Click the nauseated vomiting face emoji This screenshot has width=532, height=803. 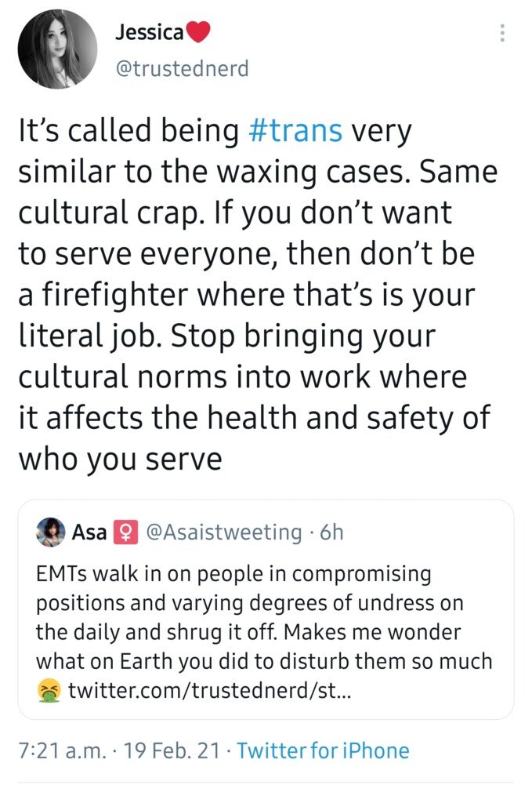coord(49,691)
